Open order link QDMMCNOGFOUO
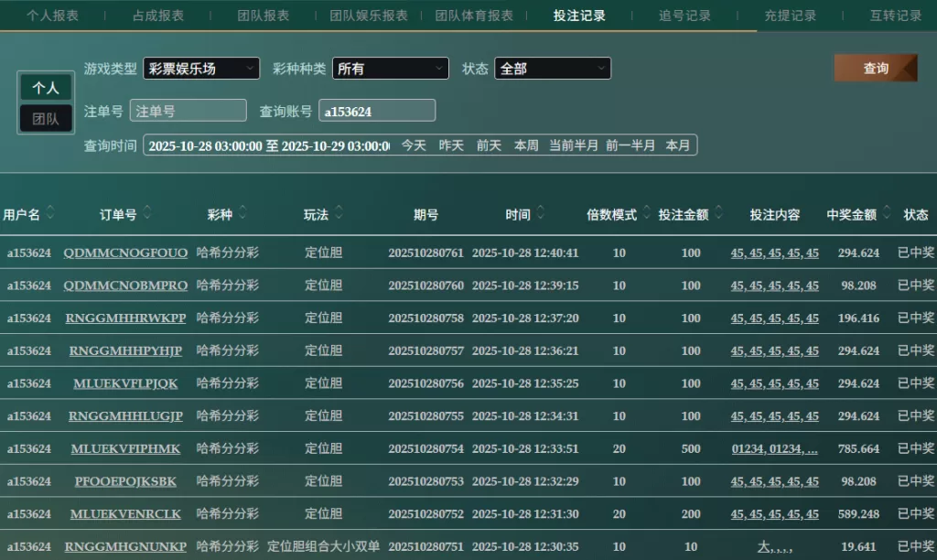 [x=125, y=253]
